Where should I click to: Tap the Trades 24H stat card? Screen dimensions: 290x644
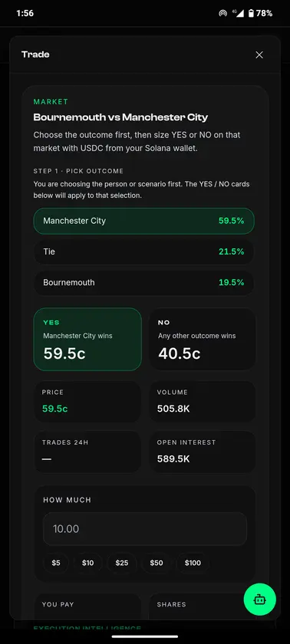[x=87, y=452]
